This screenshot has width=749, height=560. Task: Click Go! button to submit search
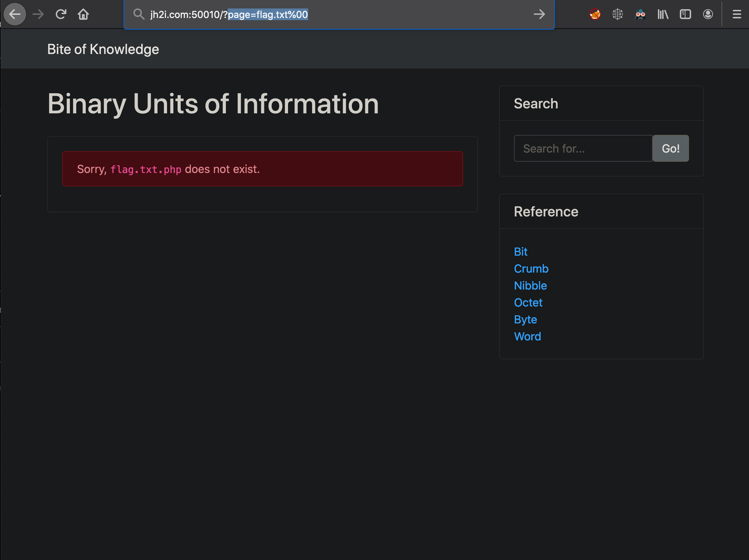coord(670,148)
